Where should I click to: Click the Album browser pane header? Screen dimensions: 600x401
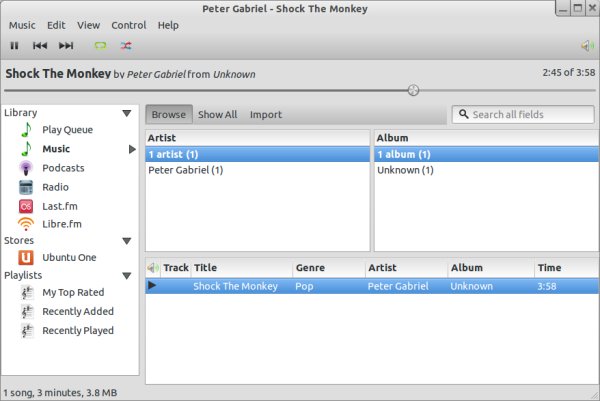487,138
